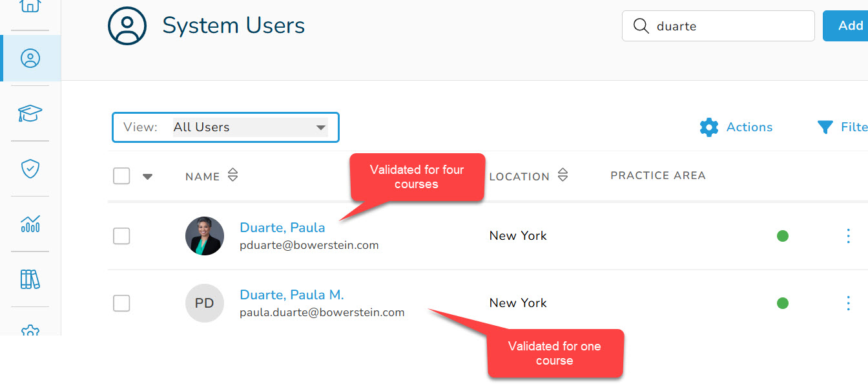The width and height of the screenshot is (868, 384).
Task: Select the checkbox for Duarte, Paula M.
Action: click(x=121, y=303)
